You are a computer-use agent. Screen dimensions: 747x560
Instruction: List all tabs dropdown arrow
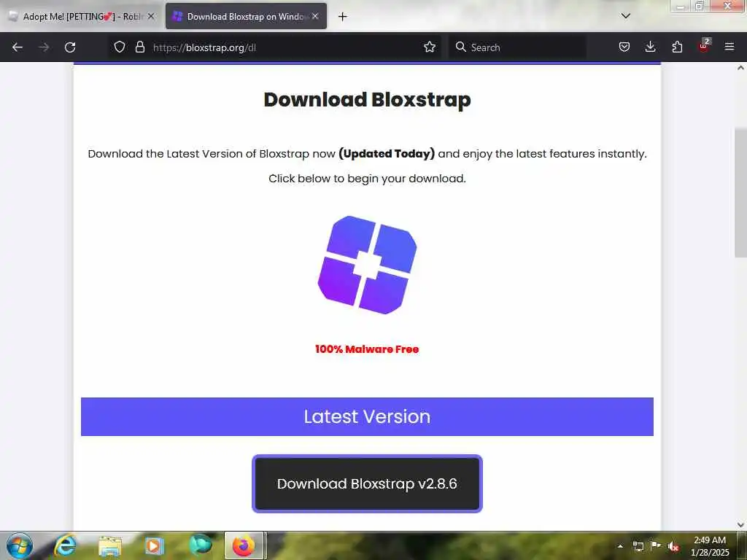[x=625, y=16]
